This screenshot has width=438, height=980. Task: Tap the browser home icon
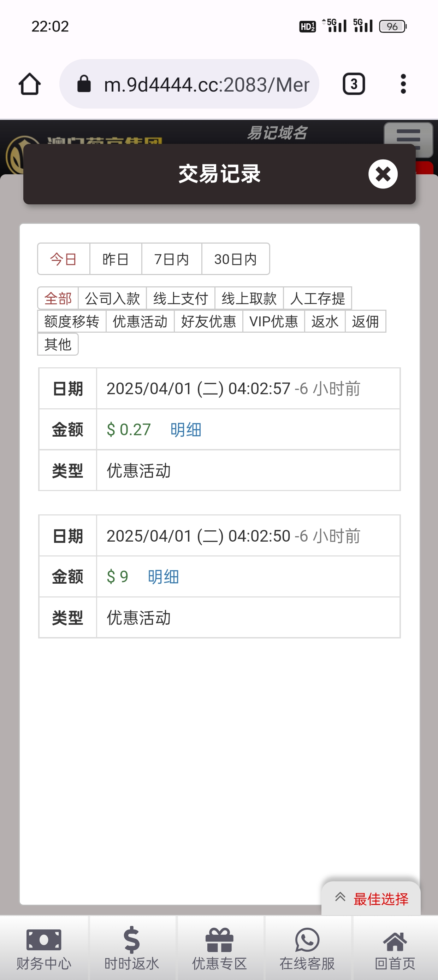30,84
